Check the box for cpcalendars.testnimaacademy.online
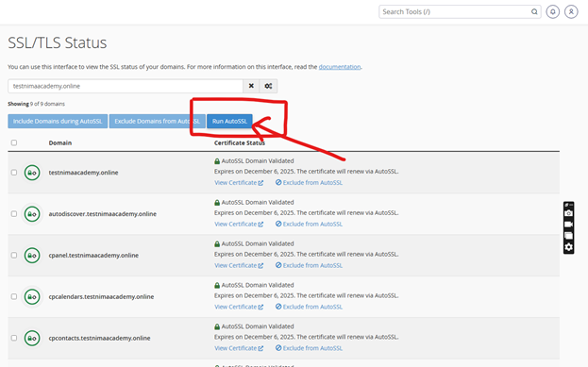The image size is (588, 367). [14, 296]
